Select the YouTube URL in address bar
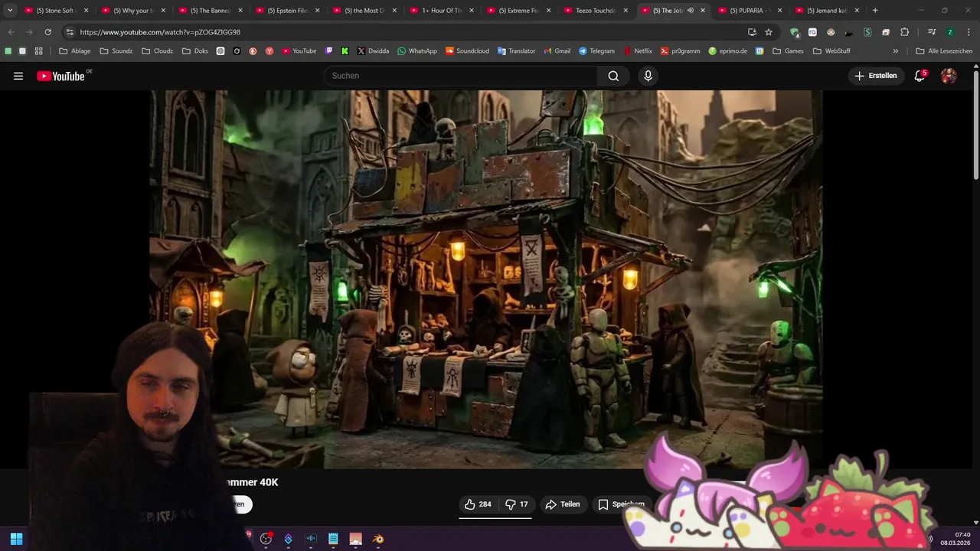This screenshot has width=980, height=551. coord(160,32)
